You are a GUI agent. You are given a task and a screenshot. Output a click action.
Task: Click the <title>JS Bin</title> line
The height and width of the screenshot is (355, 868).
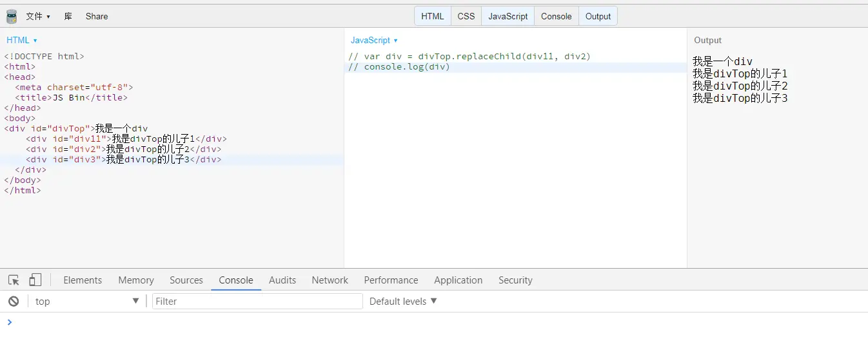point(71,98)
